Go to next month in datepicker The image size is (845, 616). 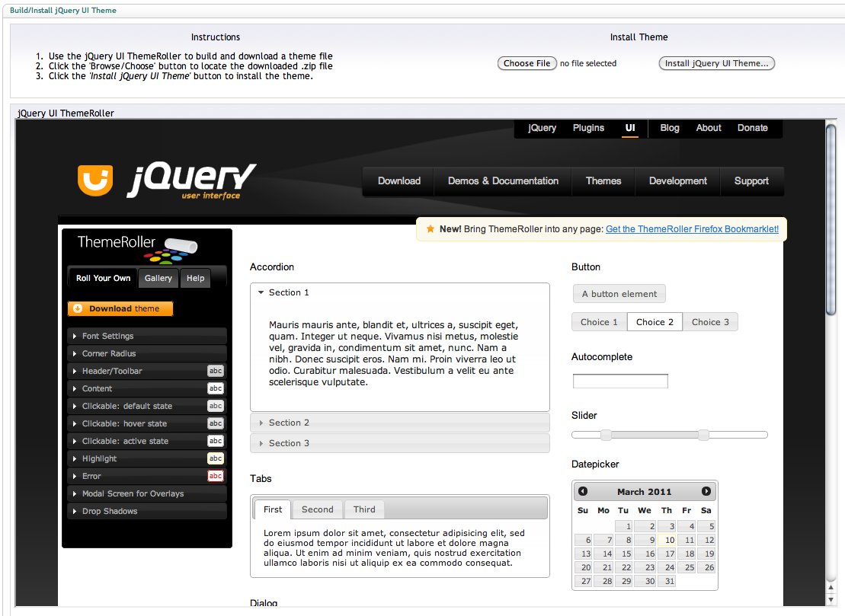pyautogui.click(x=706, y=491)
